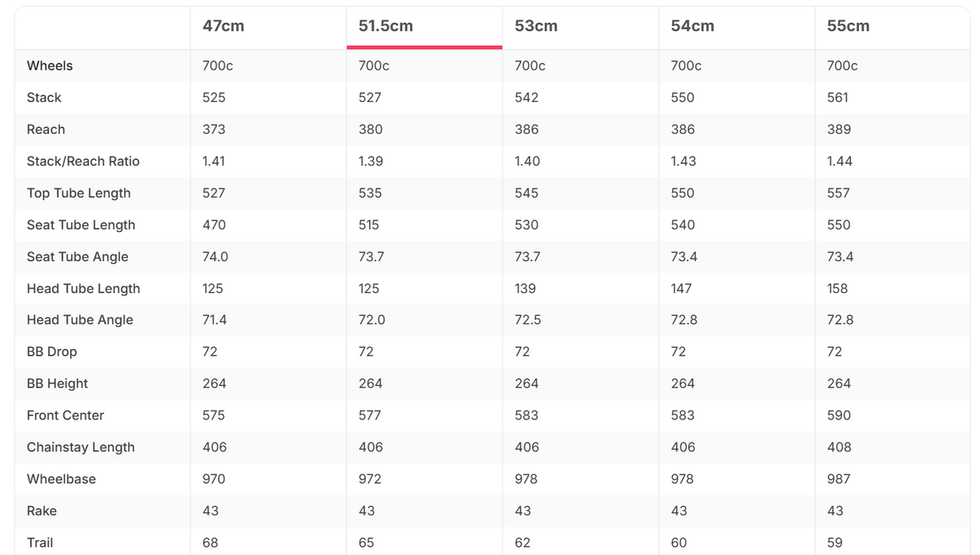The image size is (980, 555).
Task: Click the Trail row label
Action: [40, 543]
